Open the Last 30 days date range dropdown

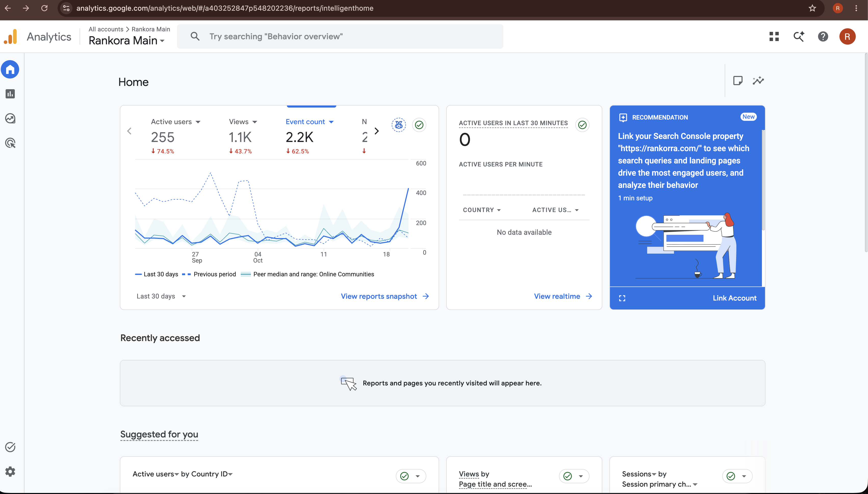161,296
